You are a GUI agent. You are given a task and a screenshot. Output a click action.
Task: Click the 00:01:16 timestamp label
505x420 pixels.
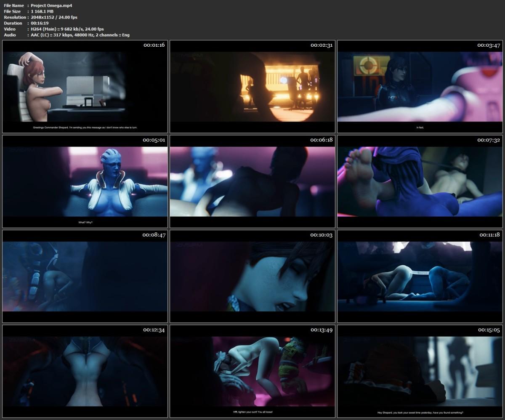point(154,45)
